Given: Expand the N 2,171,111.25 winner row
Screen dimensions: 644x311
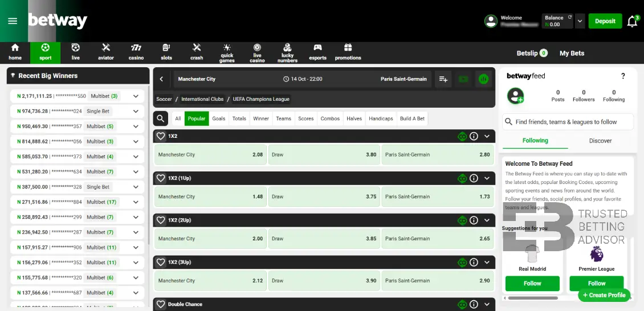Looking at the screenshot, I should coord(136,96).
